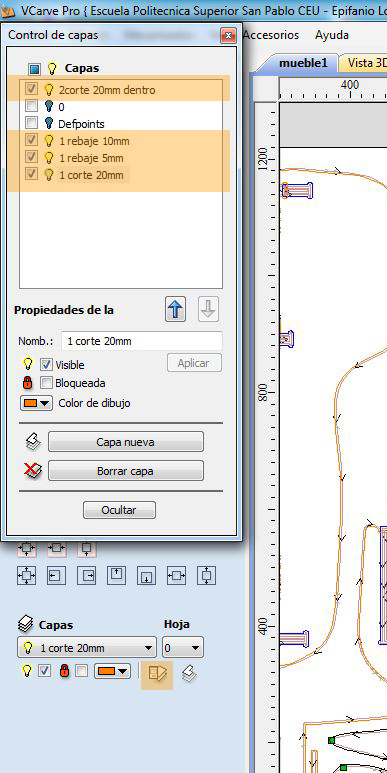This screenshot has width=387, height=773.
Task: Uncheck 1 rebaje 10mm layer checkbox
Action: (x=32, y=141)
